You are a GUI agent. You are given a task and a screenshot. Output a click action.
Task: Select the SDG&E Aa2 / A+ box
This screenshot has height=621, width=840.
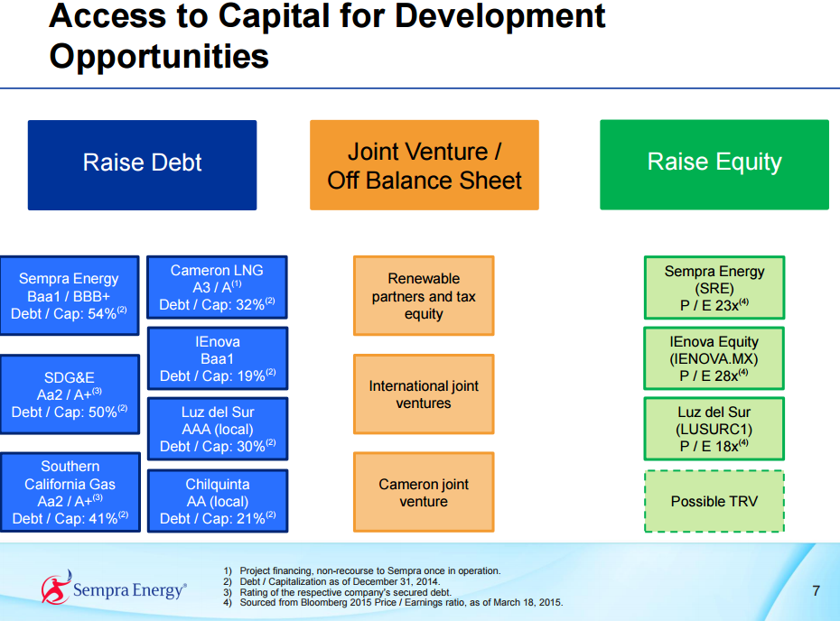click(x=70, y=394)
